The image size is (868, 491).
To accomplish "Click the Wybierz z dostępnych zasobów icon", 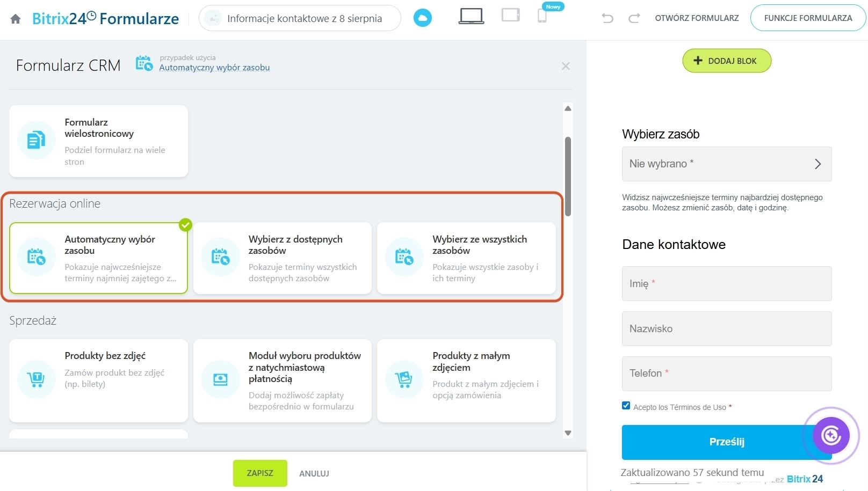I will pyautogui.click(x=220, y=257).
